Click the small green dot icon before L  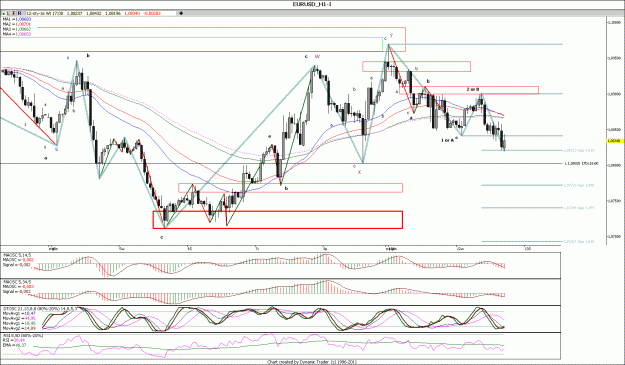[x=4, y=13]
